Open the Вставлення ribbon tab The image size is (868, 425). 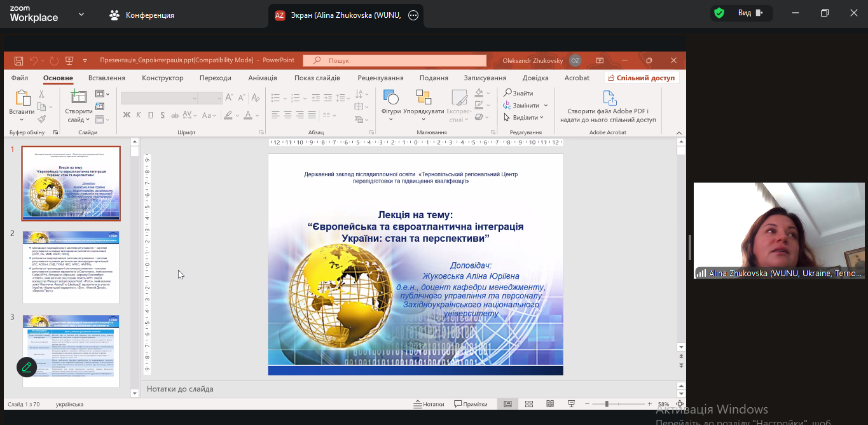pyautogui.click(x=107, y=78)
